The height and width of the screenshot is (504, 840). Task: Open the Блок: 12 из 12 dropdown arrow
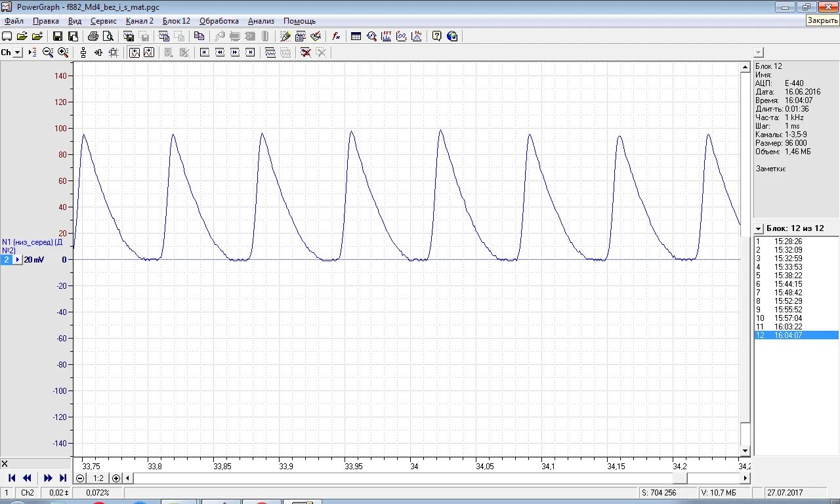click(x=759, y=228)
